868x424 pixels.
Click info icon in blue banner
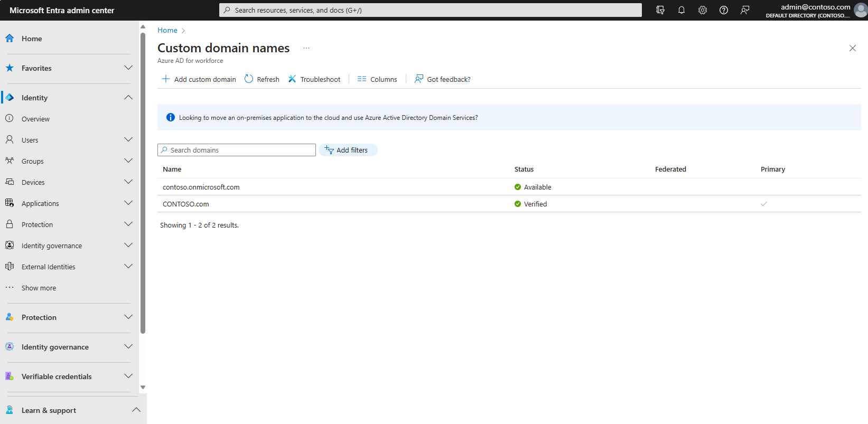(x=171, y=117)
